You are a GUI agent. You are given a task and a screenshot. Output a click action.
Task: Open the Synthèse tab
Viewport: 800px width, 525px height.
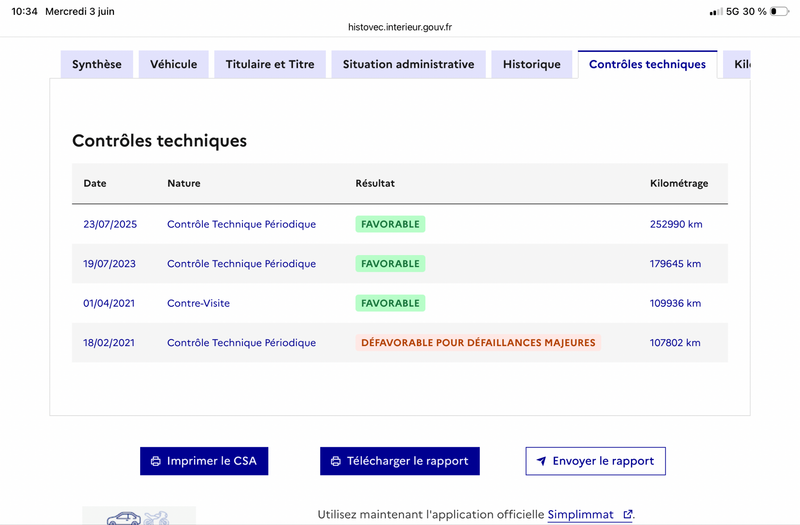tap(97, 64)
